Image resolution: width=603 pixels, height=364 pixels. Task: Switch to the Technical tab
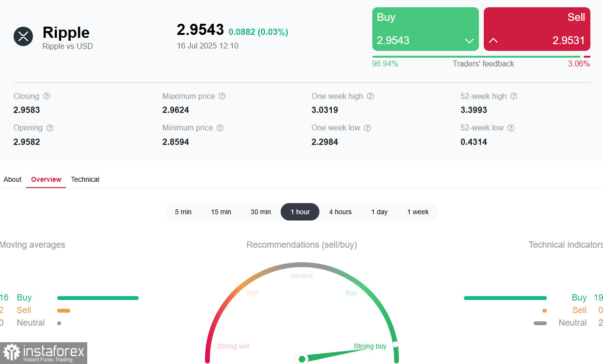[85, 179]
